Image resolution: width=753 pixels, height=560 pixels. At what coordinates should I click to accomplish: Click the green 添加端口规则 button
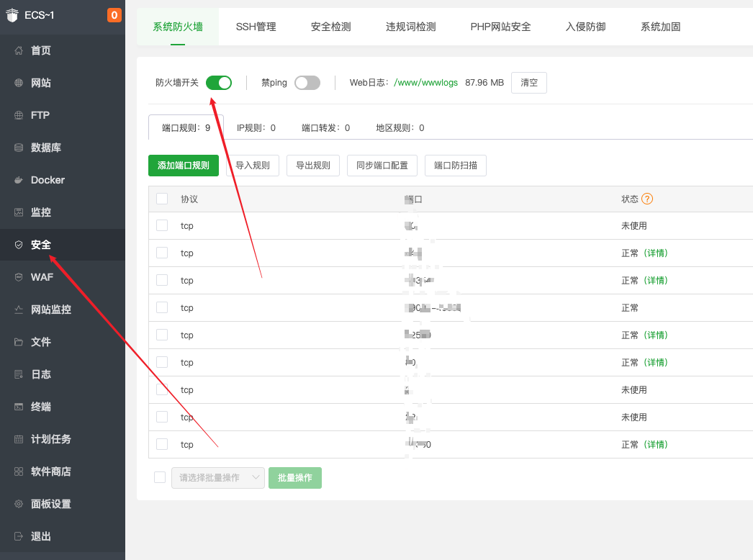(184, 166)
